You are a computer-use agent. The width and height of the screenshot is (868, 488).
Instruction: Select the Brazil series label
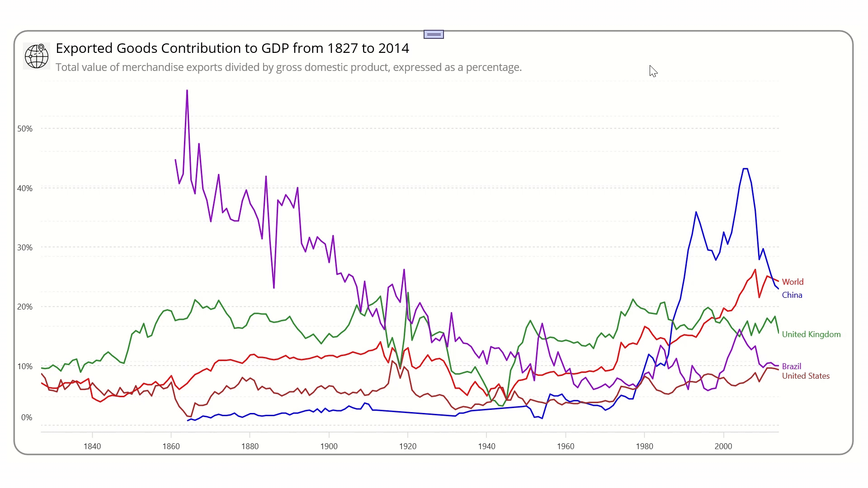pyautogui.click(x=791, y=366)
